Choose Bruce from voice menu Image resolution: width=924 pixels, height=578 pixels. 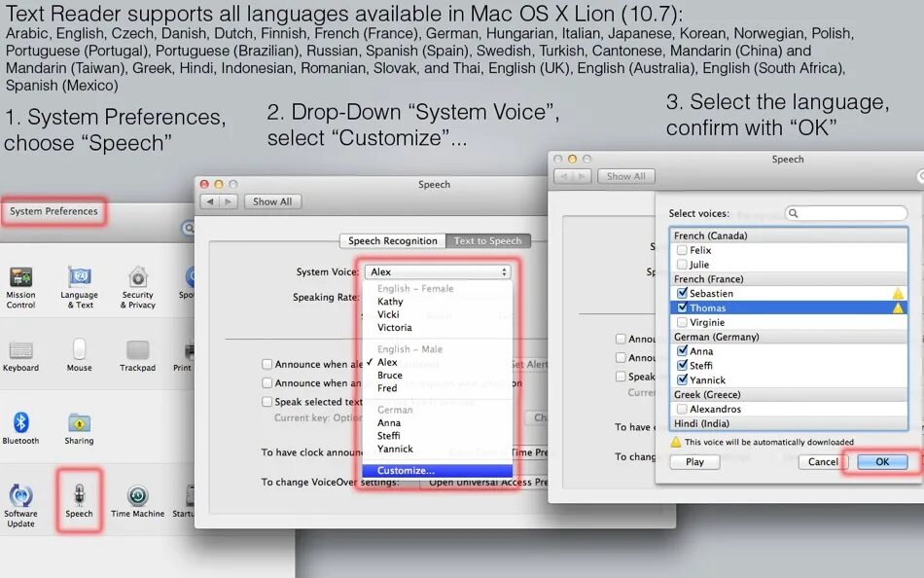pos(438,375)
